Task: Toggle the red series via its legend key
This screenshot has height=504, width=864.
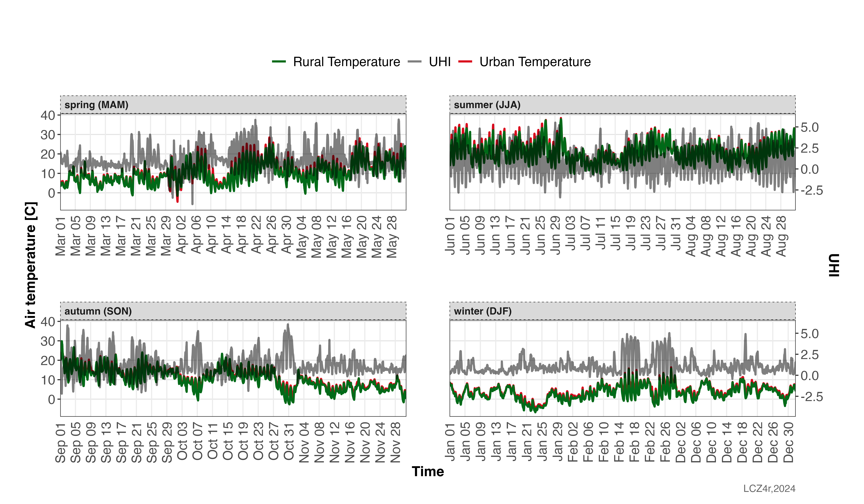Action: tap(465, 62)
